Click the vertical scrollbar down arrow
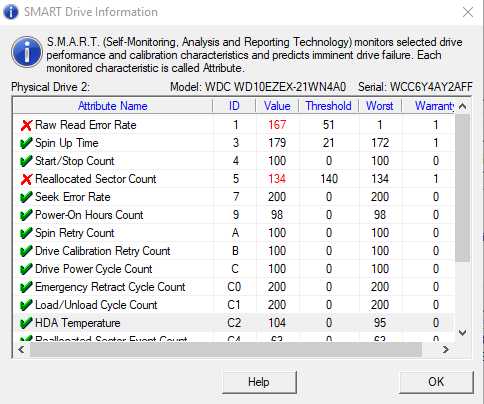484x404 pixels. (462, 333)
